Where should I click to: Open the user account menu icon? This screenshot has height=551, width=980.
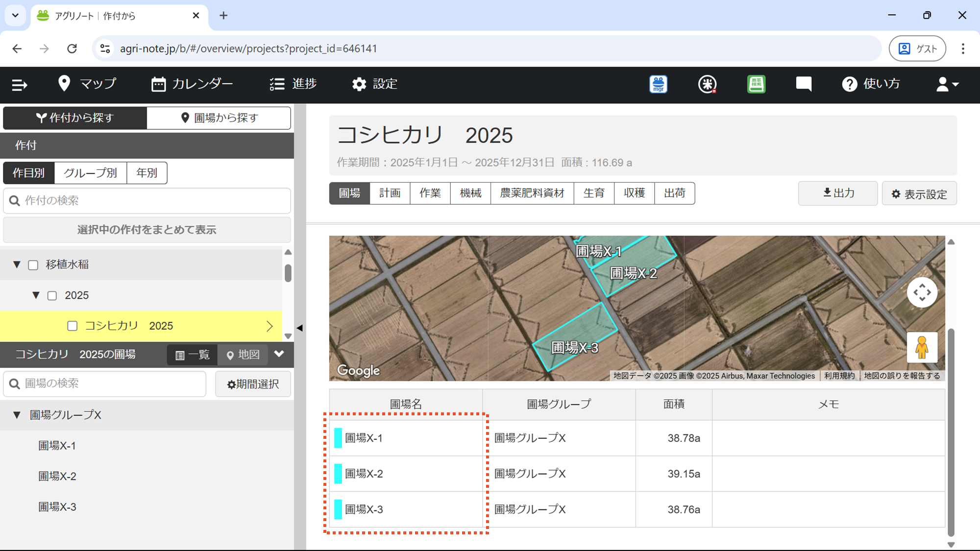[x=947, y=84]
